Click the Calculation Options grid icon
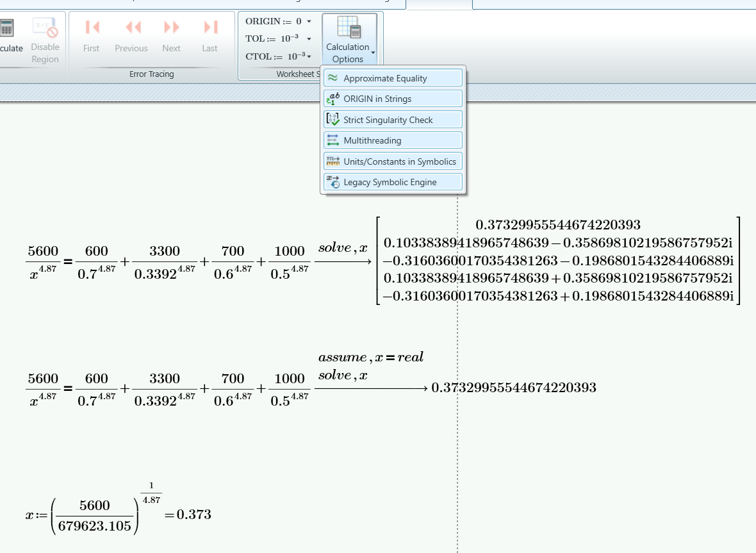756x553 pixels. point(348,28)
